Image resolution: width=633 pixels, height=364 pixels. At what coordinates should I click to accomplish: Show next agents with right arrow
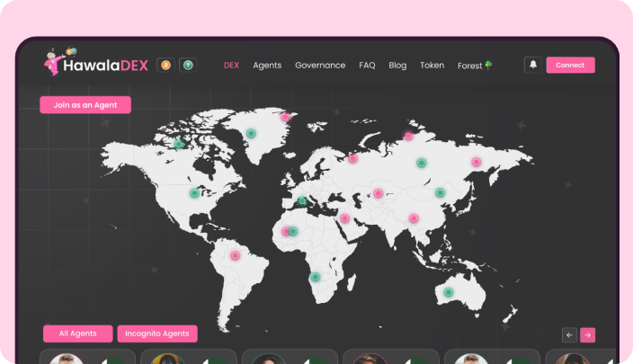[x=587, y=334]
